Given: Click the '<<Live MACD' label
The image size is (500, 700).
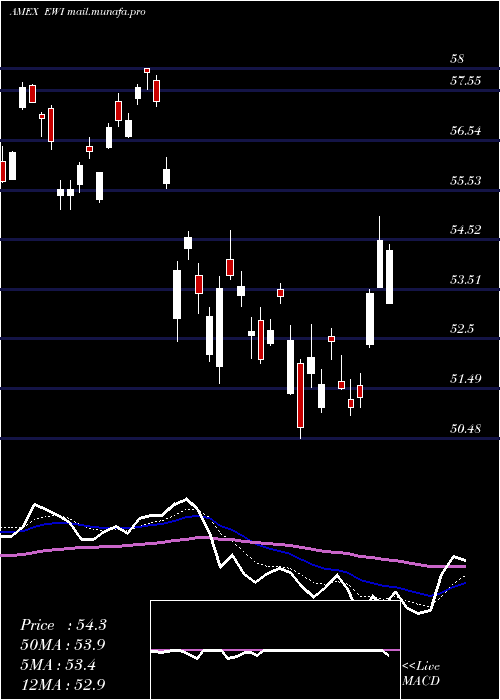Looking at the screenshot, I should 421,673.
